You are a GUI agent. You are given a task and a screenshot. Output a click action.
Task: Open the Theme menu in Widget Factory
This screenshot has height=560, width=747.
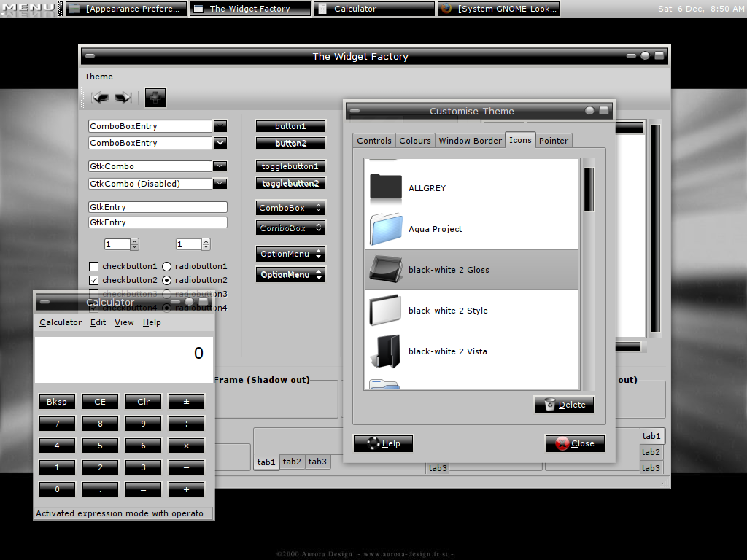[98, 76]
